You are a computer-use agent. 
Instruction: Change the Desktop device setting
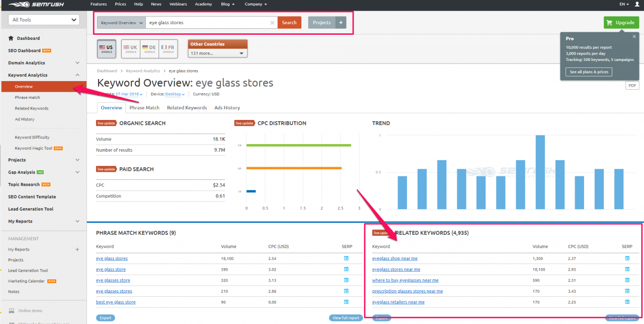tap(175, 94)
